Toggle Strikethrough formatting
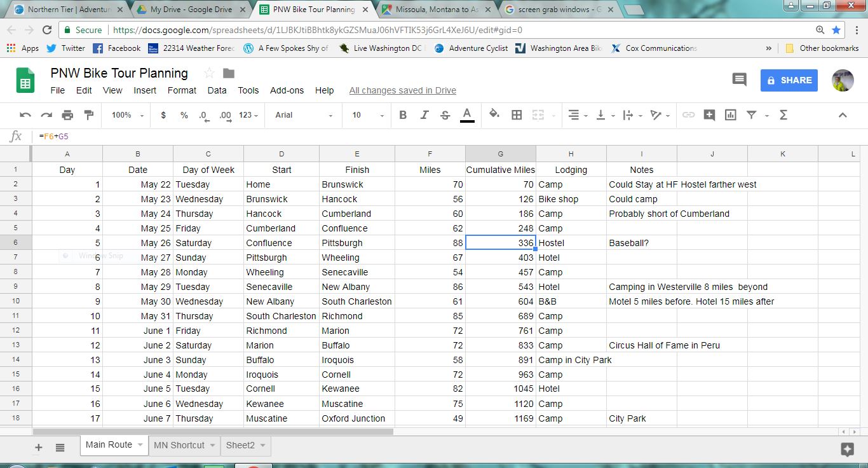 [x=445, y=115]
